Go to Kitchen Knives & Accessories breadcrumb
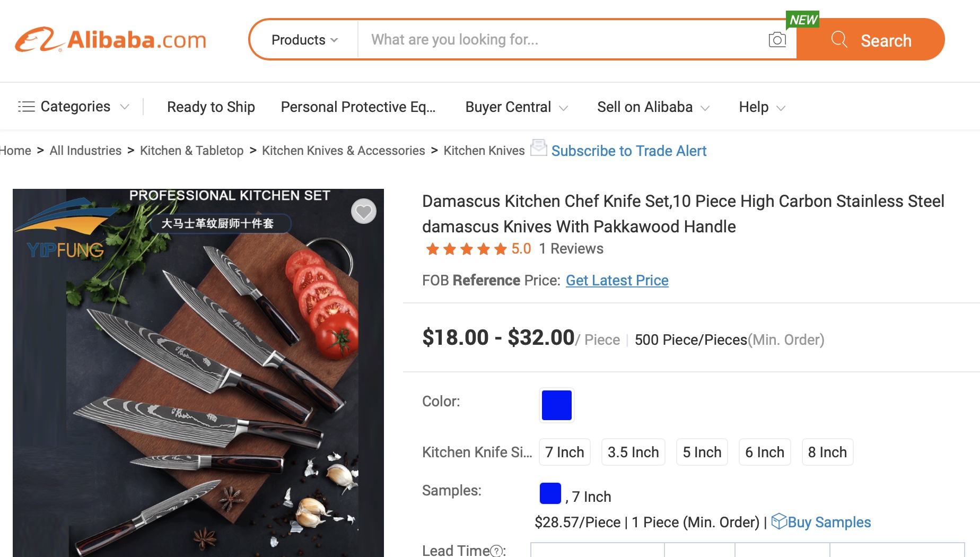 [x=344, y=151]
